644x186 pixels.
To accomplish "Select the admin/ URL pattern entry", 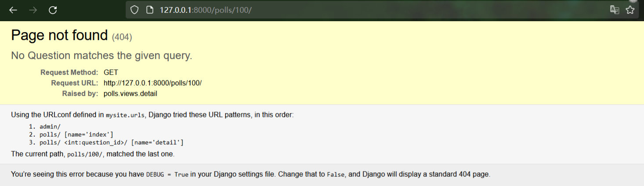I will (50, 127).
